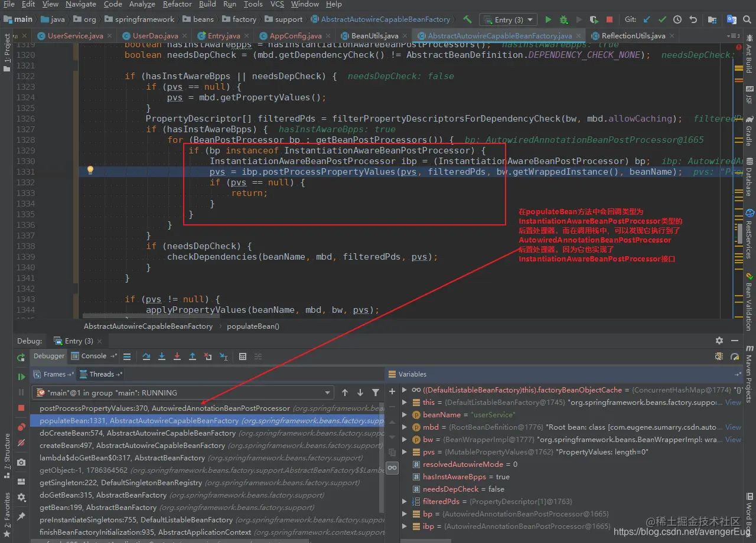Screen dimensions: 756x543
Task: Click the translate plugin icon
Action: point(731,19)
